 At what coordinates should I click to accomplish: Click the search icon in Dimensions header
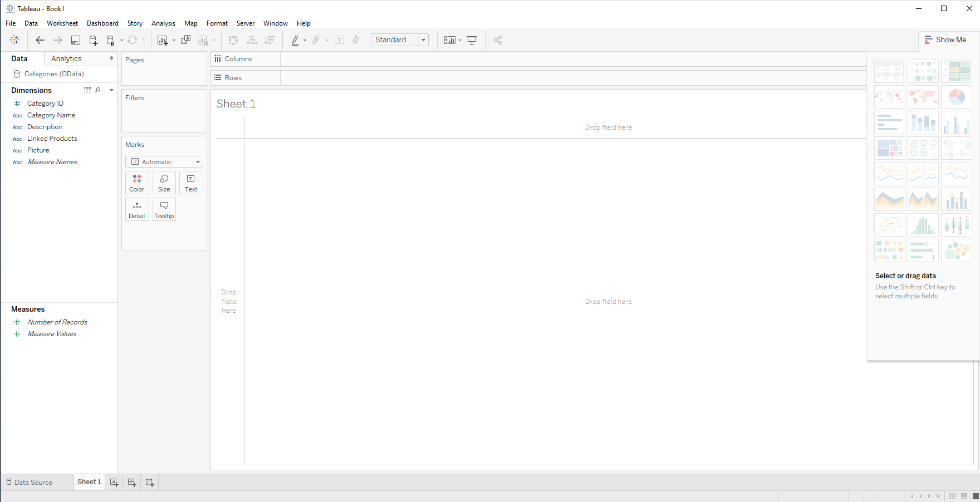point(98,90)
